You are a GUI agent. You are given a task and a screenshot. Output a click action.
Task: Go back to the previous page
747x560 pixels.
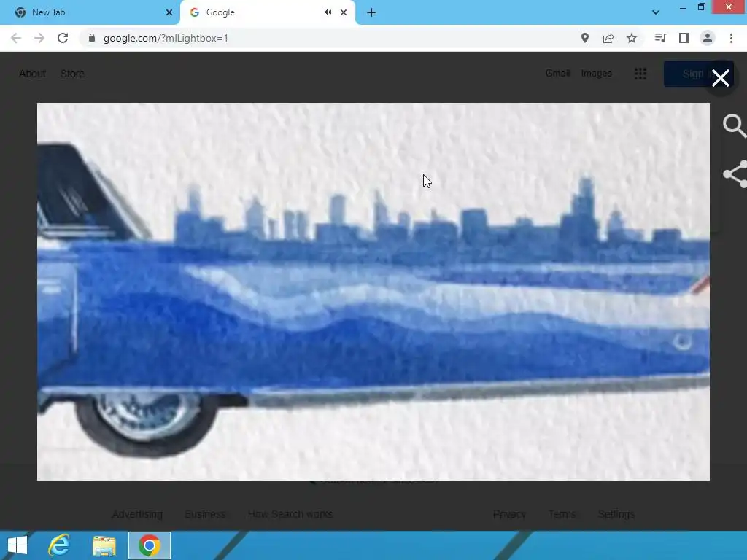tap(16, 38)
